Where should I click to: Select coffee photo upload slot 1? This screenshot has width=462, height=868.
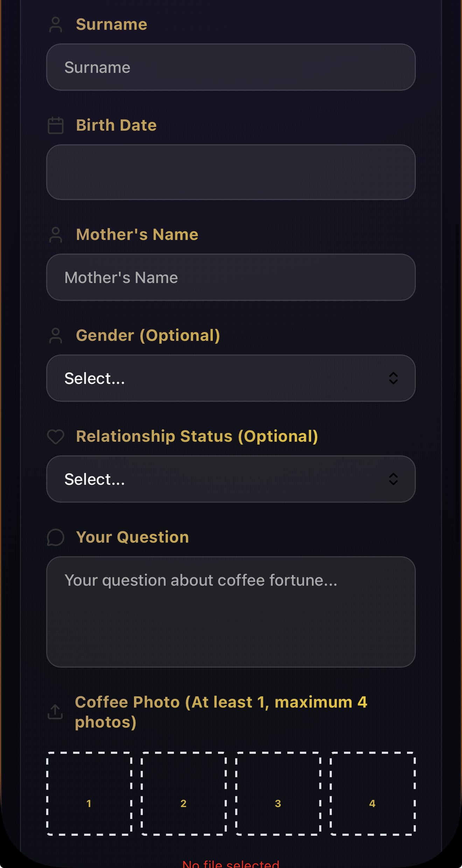[89, 804]
